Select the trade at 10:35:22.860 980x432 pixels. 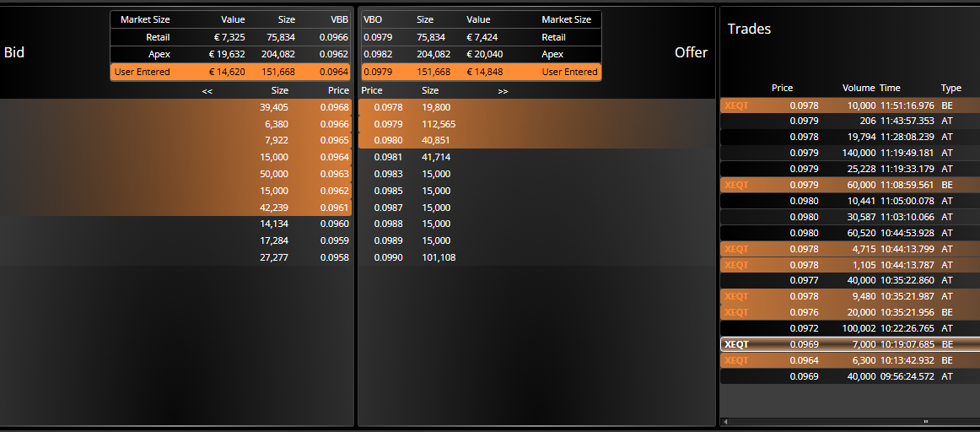point(850,280)
